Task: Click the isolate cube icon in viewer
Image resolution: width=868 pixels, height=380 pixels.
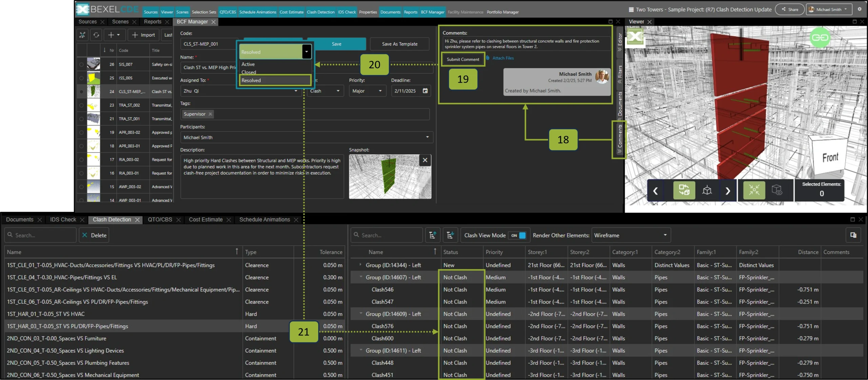Action: 707,190
